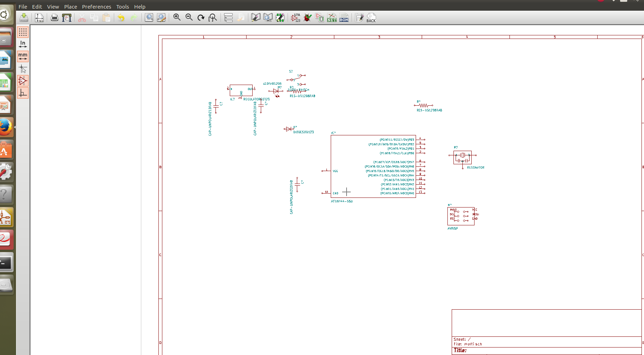Toggle the cursor shape option
644x355 pixels.
pos(23,69)
